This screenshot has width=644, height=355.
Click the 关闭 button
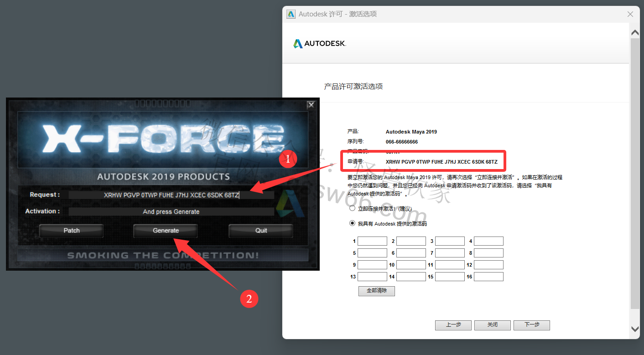493,325
